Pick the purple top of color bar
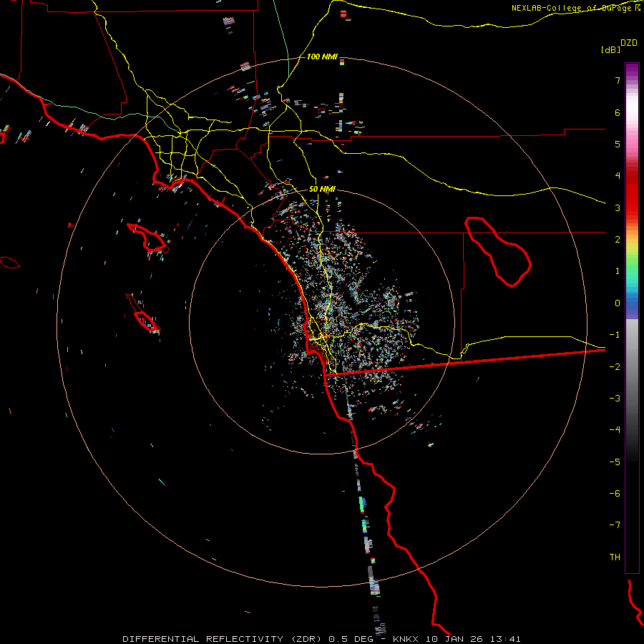The width and height of the screenshot is (644, 644). tap(632, 69)
